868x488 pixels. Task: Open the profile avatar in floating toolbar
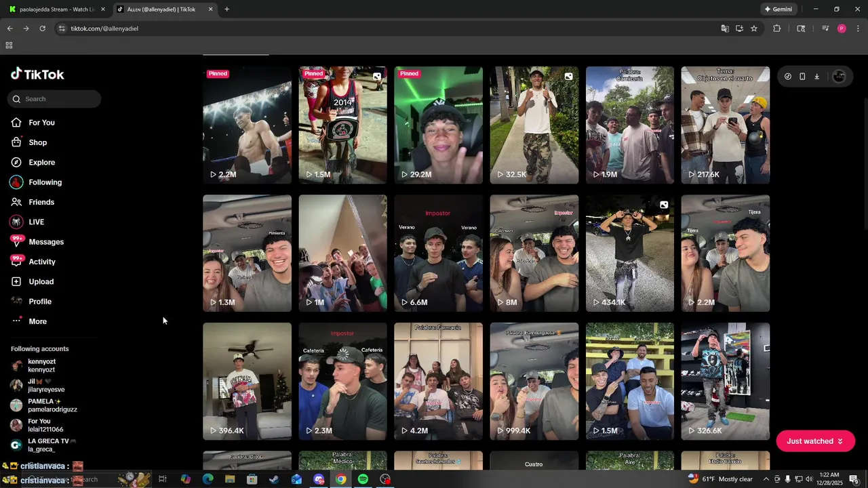click(x=839, y=77)
